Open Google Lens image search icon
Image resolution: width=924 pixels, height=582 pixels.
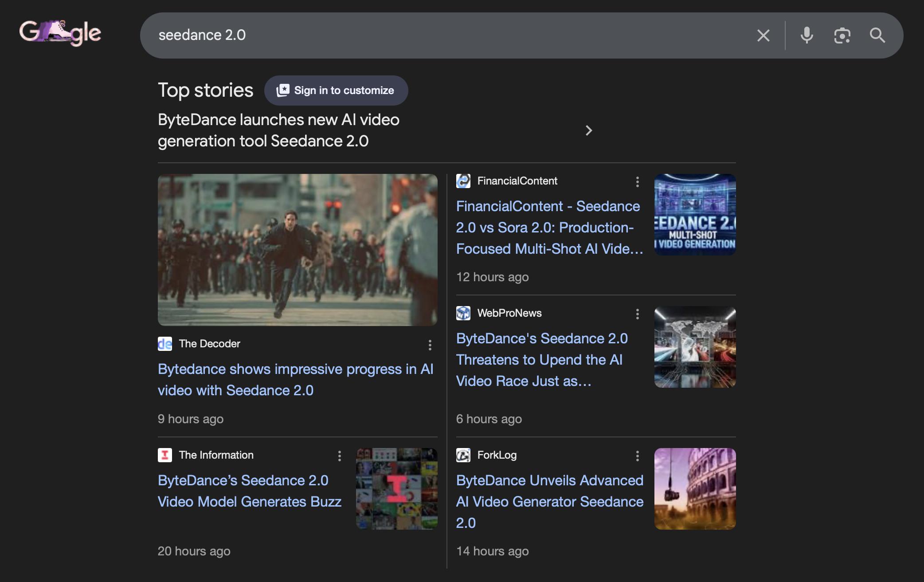point(842,35)
